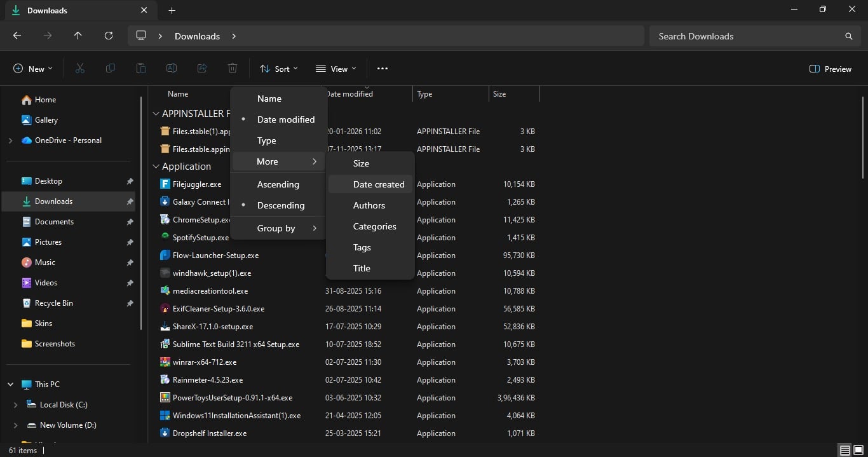Click PowerToysUserSetup file icon
This screenshot has width=868, height=457.
point(165,398)
